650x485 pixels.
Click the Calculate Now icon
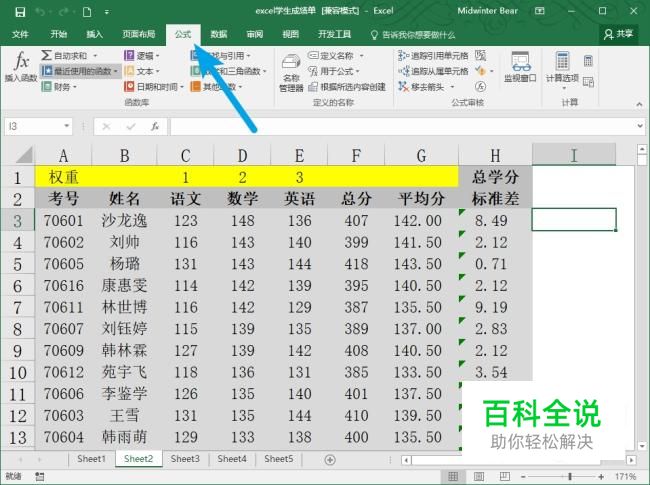tap(588, 61)
